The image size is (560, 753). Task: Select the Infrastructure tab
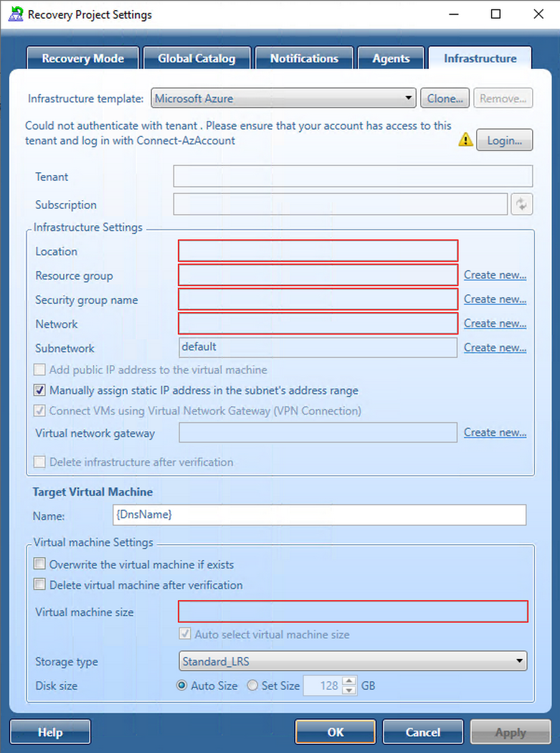(480, 58)
